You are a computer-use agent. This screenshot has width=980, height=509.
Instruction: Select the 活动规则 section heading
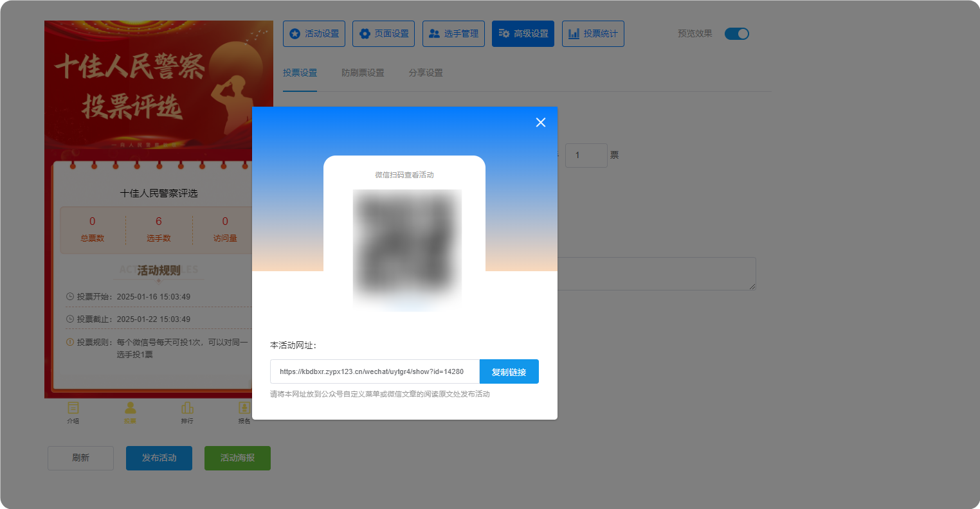click(159, 270)
